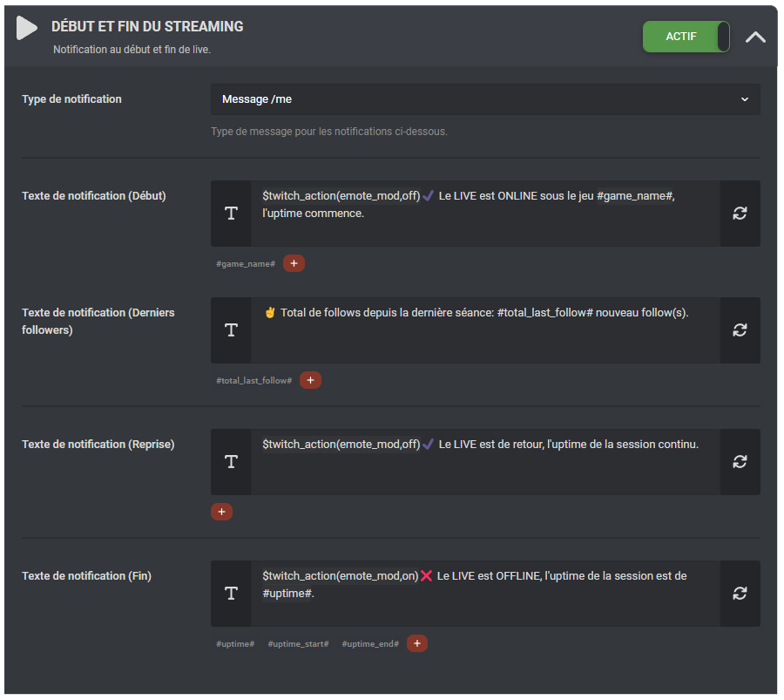Click the Type de message pour les notifications hint
The height and width of the screenshot is (700, 784).
pos(329,132)
